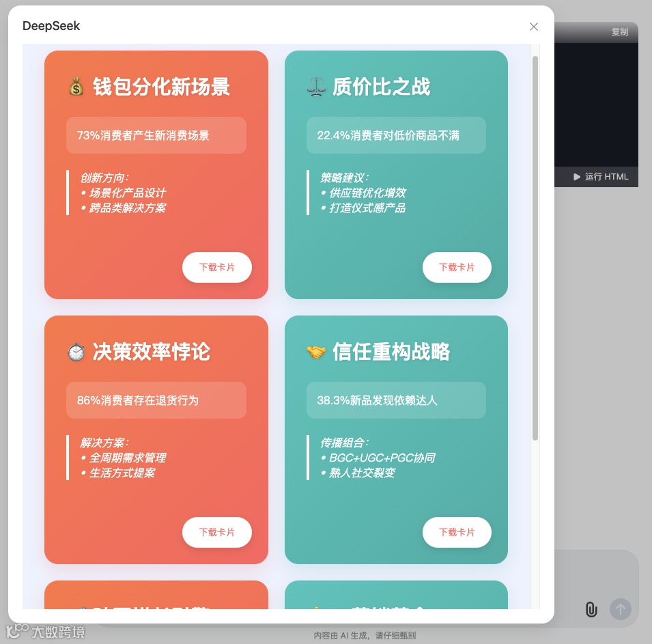Viewport: 652px width, 644px height.
Task: Click the 解决方案 heading text
Action: tap(104, 443)
